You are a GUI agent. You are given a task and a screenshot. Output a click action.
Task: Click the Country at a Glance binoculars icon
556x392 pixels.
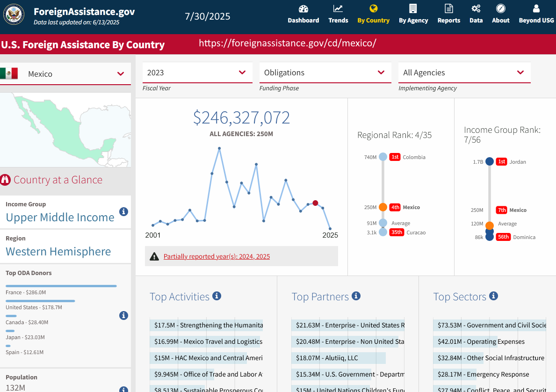5,180
